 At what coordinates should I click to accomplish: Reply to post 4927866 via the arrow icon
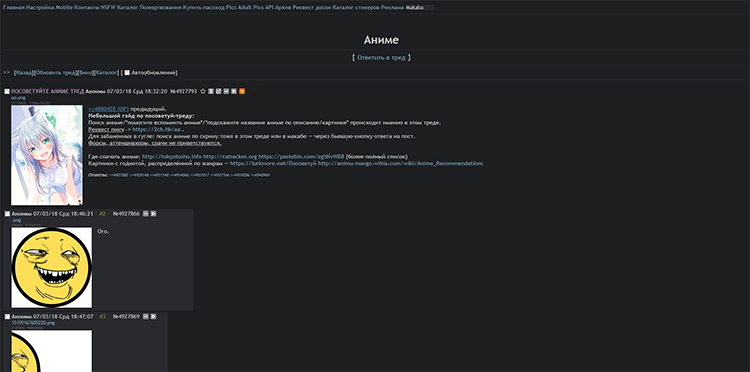[x=154, y=214]
